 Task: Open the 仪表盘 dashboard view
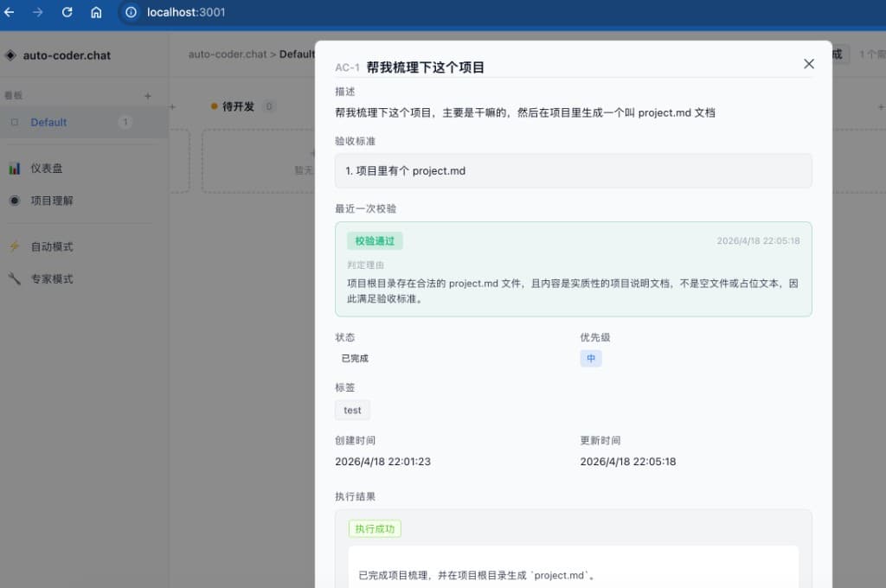pyautogui.click(x=48, y=168)
